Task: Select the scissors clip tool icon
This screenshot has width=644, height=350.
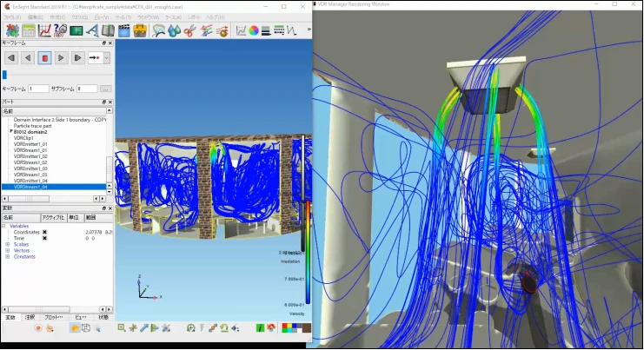Action: click(x=189, y=30)
